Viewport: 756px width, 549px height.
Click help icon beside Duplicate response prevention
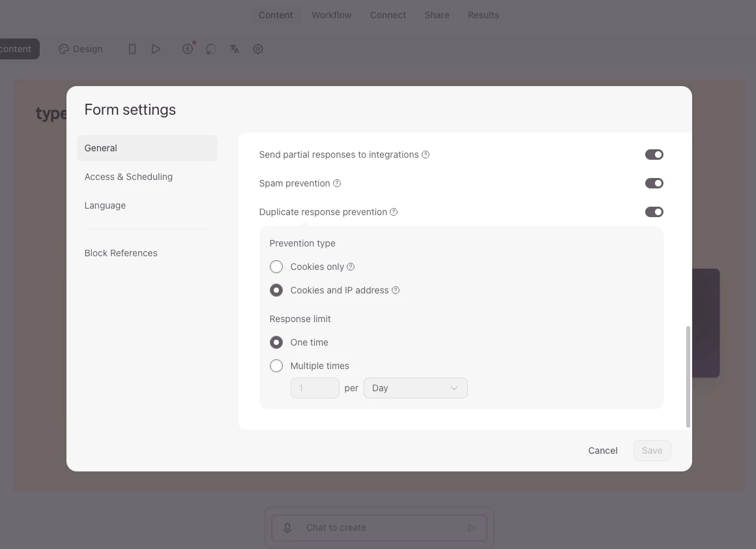(394, 212)
